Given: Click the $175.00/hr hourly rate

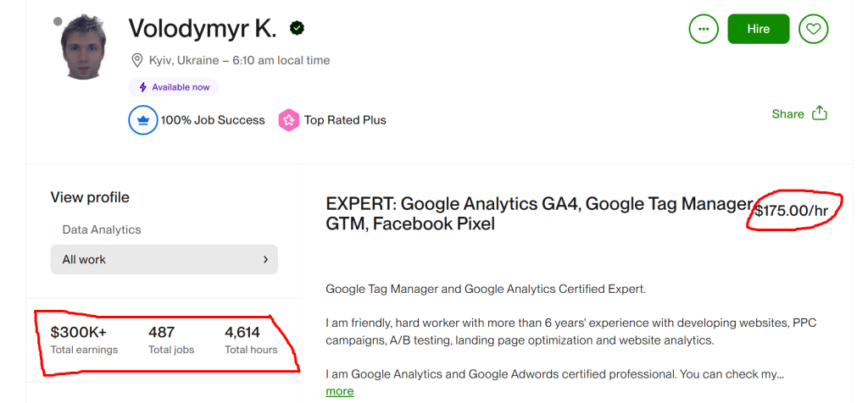Looking at the screenshot, I should (x=791, y=211).
